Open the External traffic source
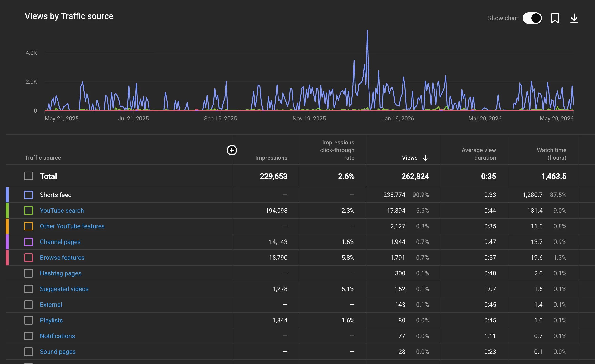The height and width of the screenshot is (364, 595). (x=51, y=305)
